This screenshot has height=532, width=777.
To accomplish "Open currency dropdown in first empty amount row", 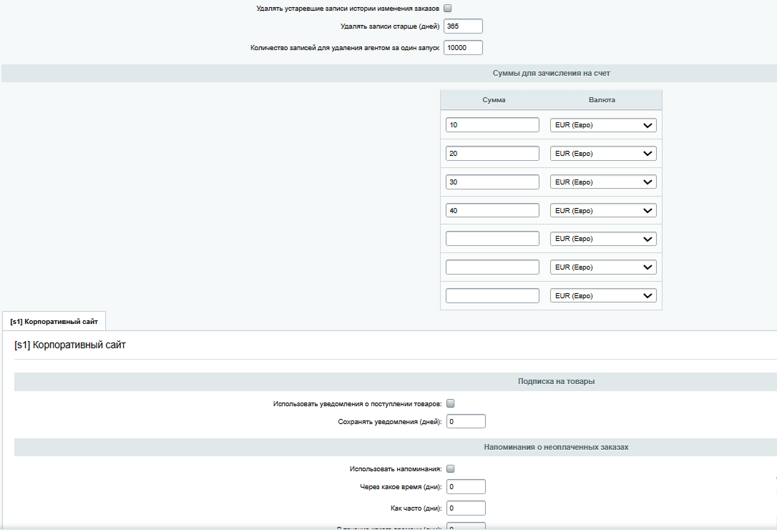I will 602,239.
